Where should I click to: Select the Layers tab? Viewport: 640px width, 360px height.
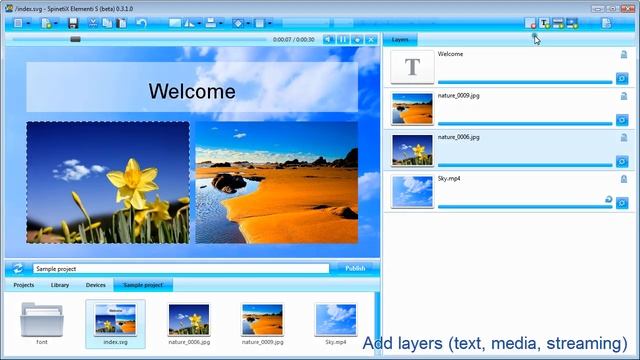(x=400, y=40)
